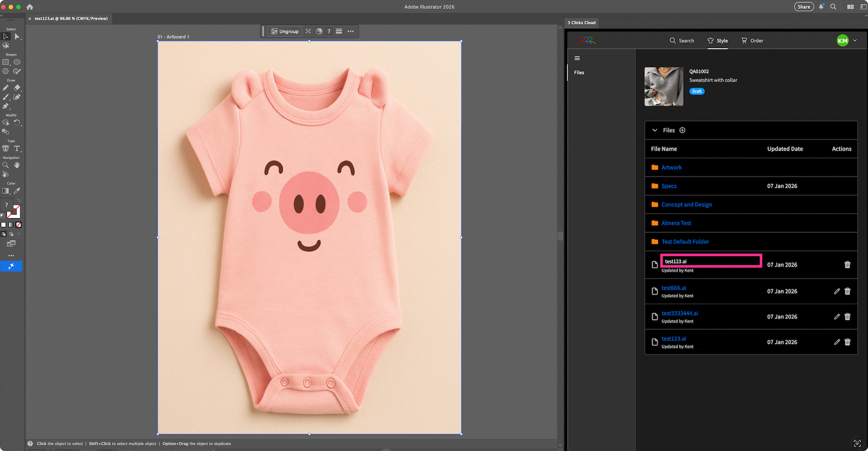Rename test3333444.ai using the pencil icon
The image size is (868, 451).
click(837, 317)
